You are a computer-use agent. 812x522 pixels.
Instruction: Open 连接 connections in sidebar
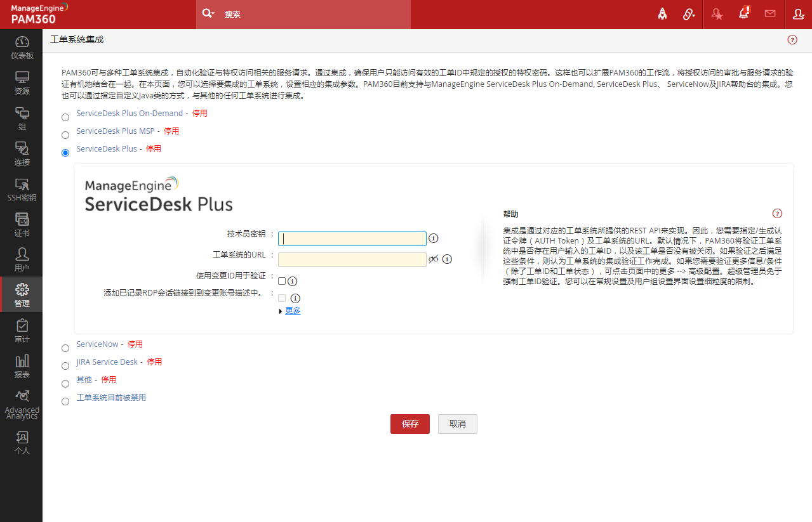tap(22, 154)
